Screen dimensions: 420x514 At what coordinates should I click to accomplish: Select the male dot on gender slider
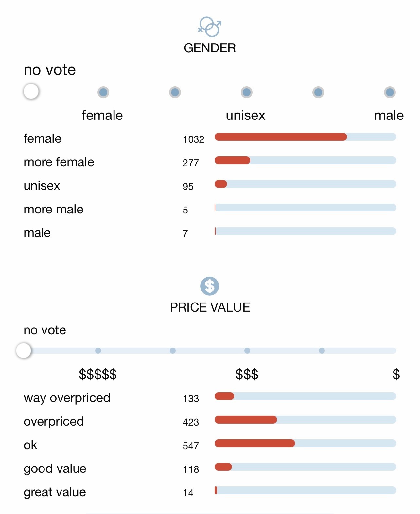(390, 92)
